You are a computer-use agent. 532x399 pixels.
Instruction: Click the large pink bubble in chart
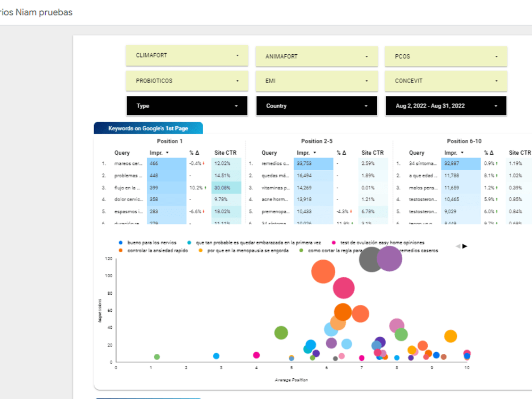coord(344,288)
